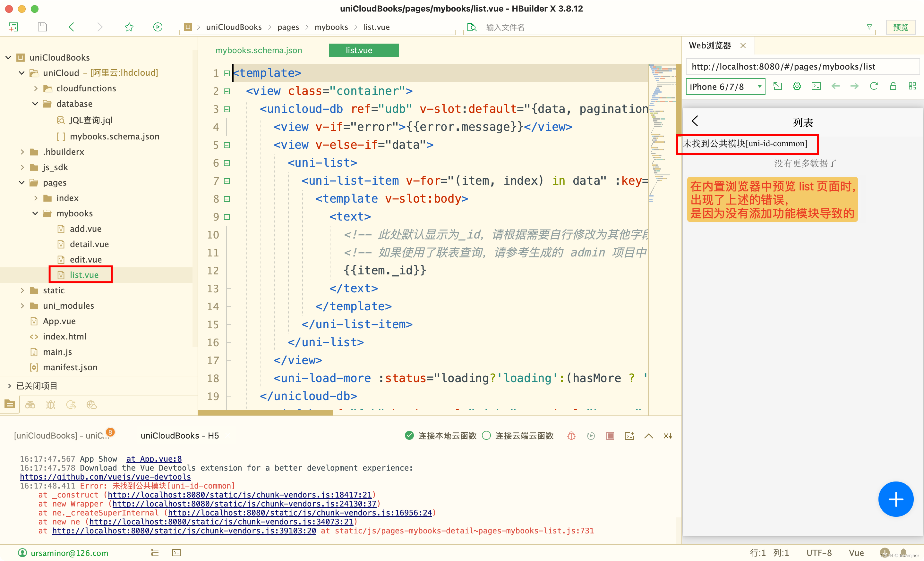Collapse the pages folder
The image size is (924, 561).
22,182
